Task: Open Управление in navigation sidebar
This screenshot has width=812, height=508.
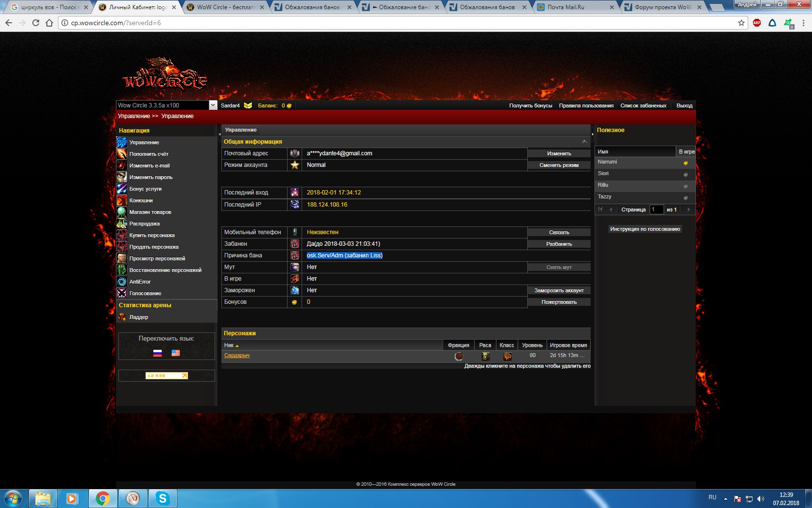Action: (144, 142)
